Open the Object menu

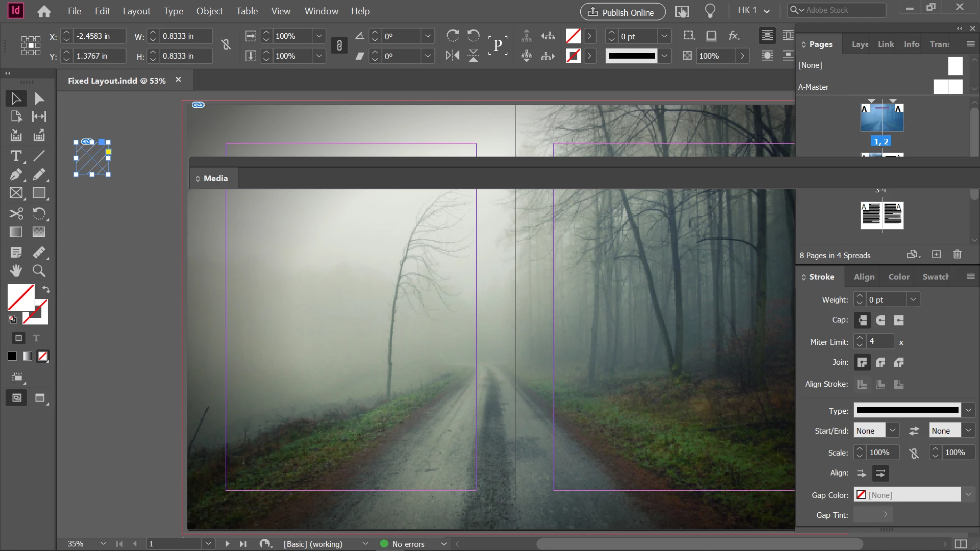pos(209,11)
